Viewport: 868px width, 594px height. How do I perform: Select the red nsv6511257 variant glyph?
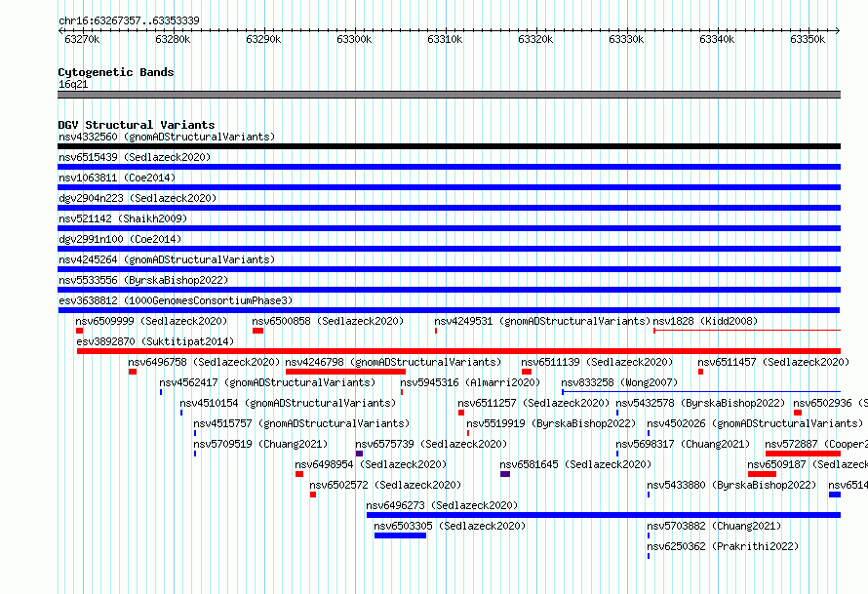[461, 413]
